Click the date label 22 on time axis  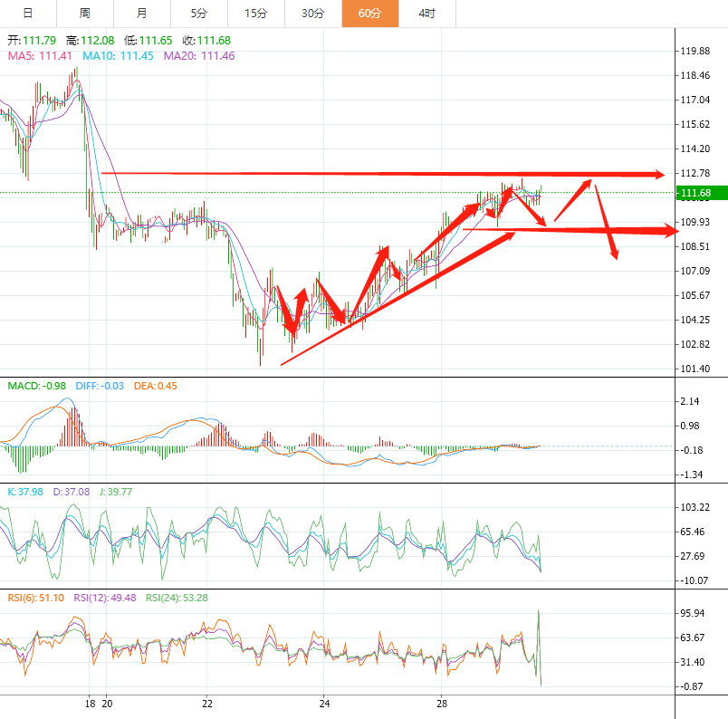207,704
